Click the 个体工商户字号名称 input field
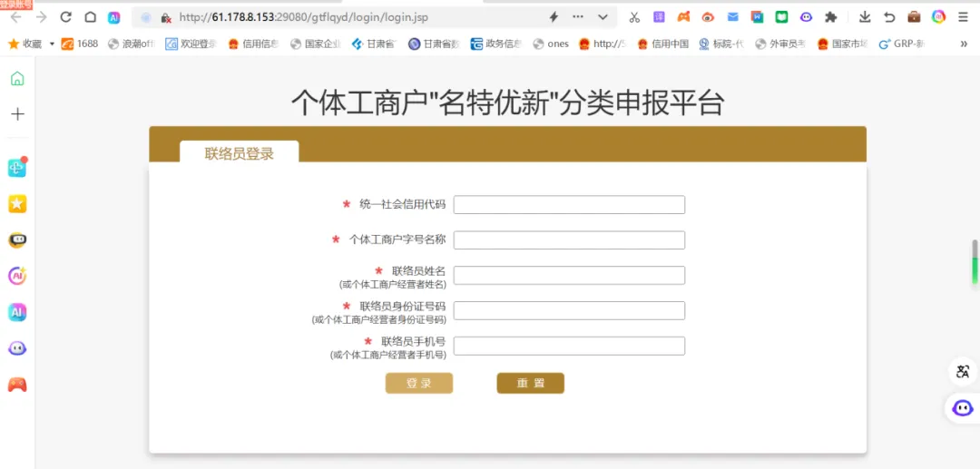The width and height of the screenshot is (980, 469). (569, 239)
